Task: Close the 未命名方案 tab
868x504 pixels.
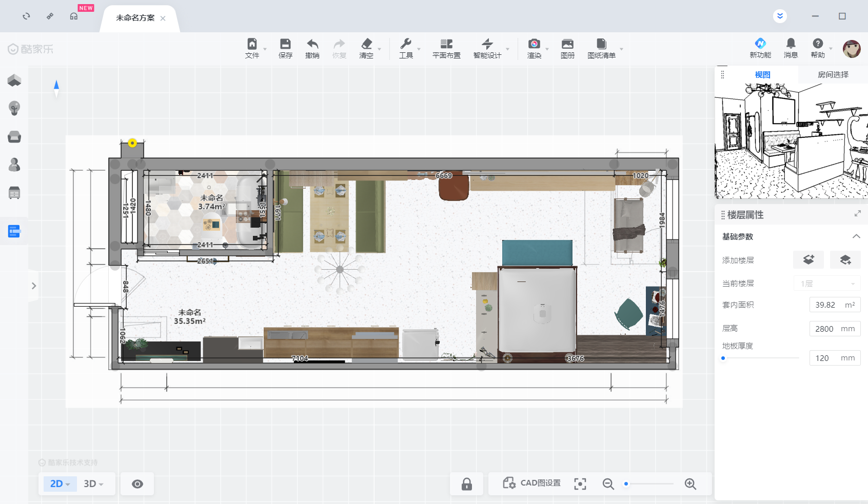Action: point(163,18)
